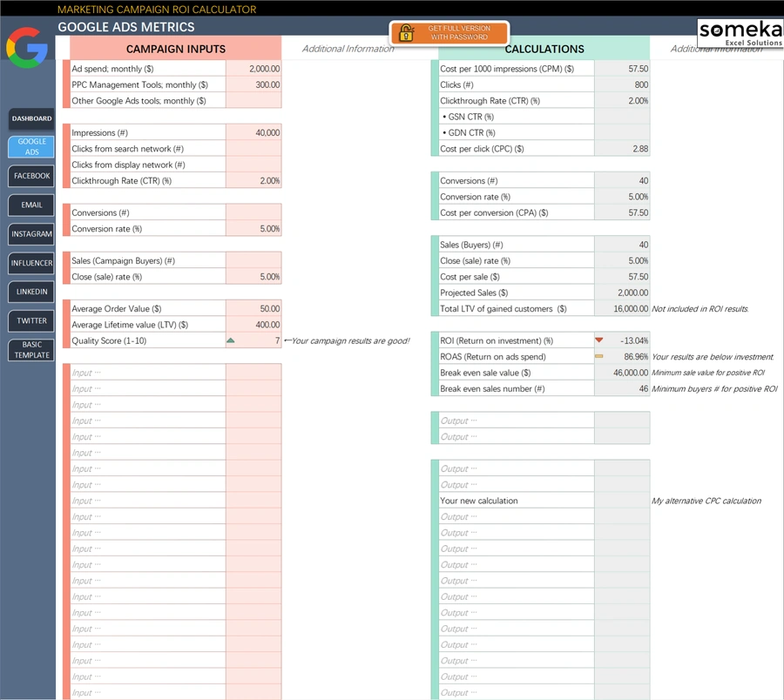Click the yellow dash indicator beside ROAS
Screen dimensions: 784x700
599,356
